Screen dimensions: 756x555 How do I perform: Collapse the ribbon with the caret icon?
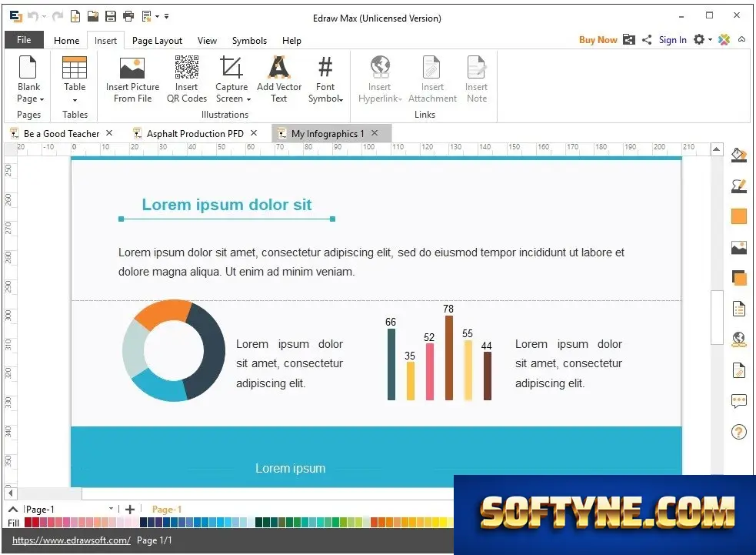[741, 39]
